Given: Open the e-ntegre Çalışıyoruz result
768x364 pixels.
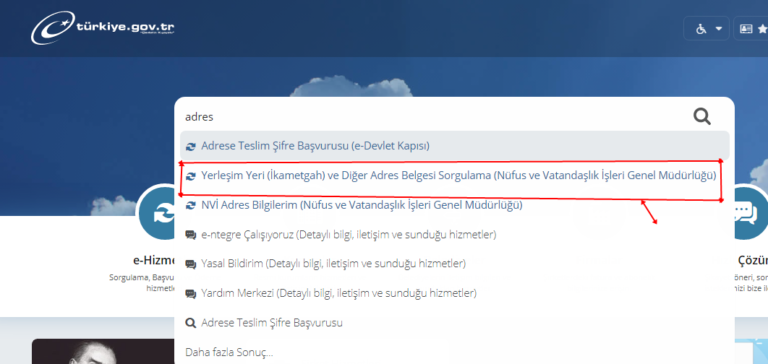Looking at the screenshot, I should pyautogui.click(x=341, y=235).
